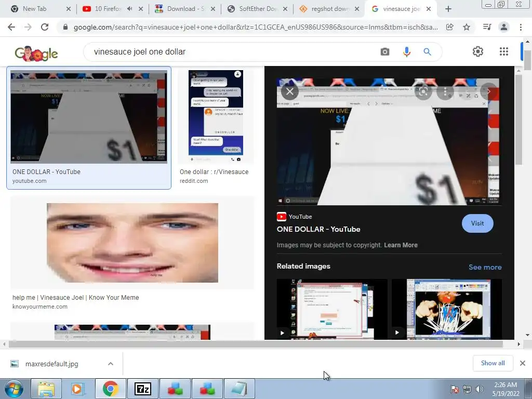The image size is (532, 399).
Task: Open the network tray icon
Action: coord(467,389)
